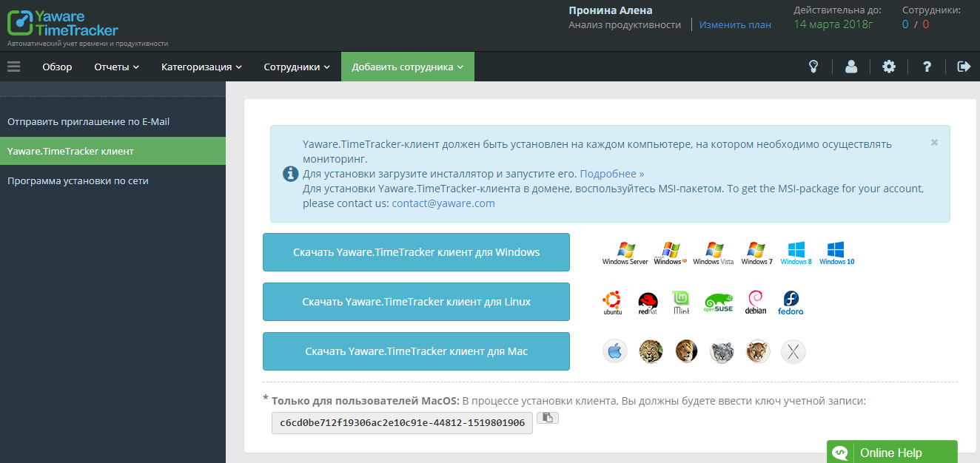Click the openSUSE logo

[x=718, y=303]
